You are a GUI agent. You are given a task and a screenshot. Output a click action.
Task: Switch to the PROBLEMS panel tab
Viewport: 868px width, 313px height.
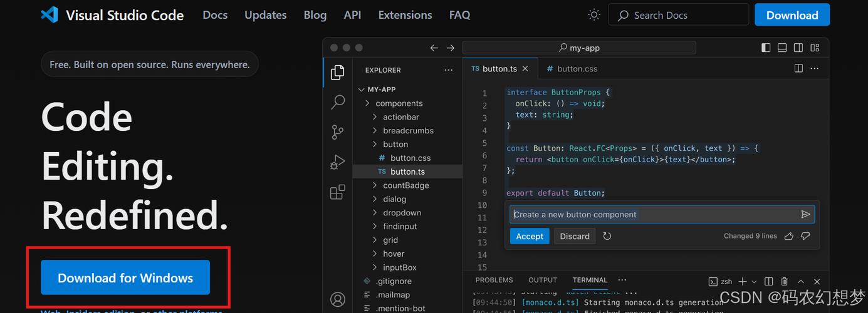coord(494,280)
